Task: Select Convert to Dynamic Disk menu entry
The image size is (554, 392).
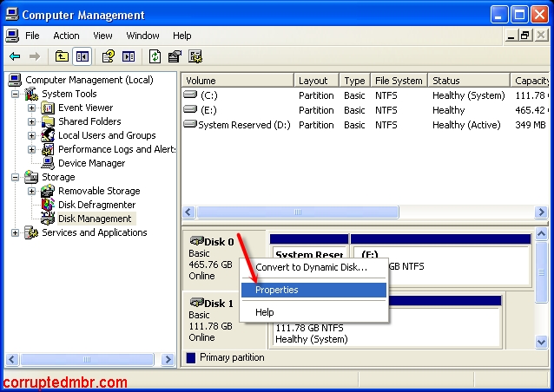Action: click(311, 267)
